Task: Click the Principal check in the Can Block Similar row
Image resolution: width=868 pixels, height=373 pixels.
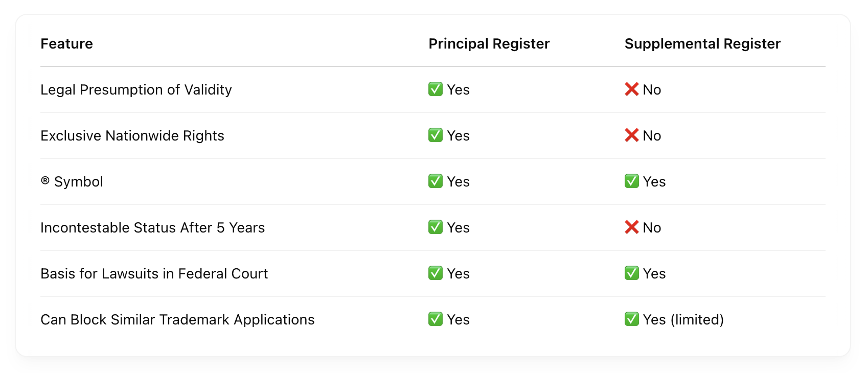Action: [435, 319]
